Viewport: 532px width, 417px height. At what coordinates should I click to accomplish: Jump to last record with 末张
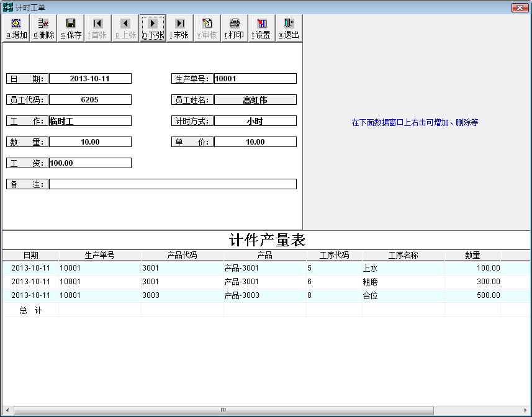pos(179,29)
